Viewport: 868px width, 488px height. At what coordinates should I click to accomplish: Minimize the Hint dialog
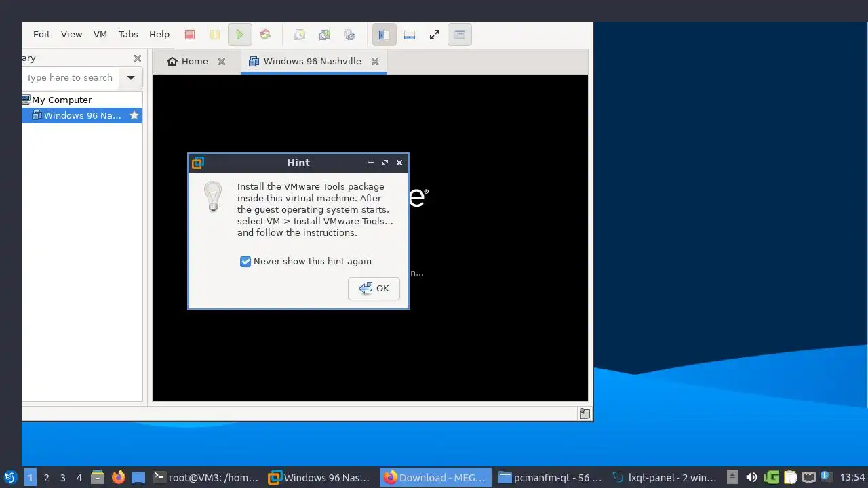pyautogui.click(x=371, y=163)
